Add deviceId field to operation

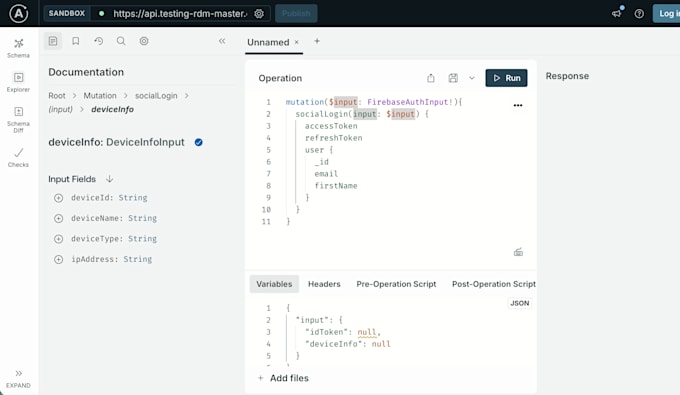(59, 198)
